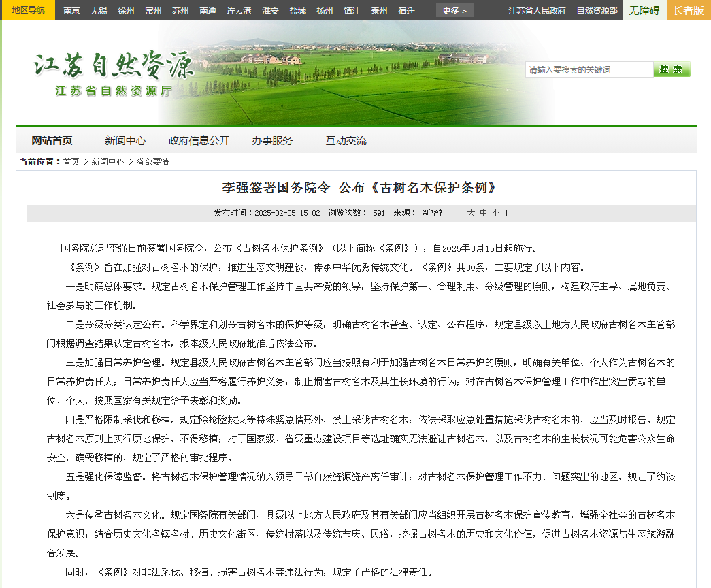Image resolution: width=711 pixels, height=588 pixels.
Task: Click the source label 新华社
Action: click(434, 213)
